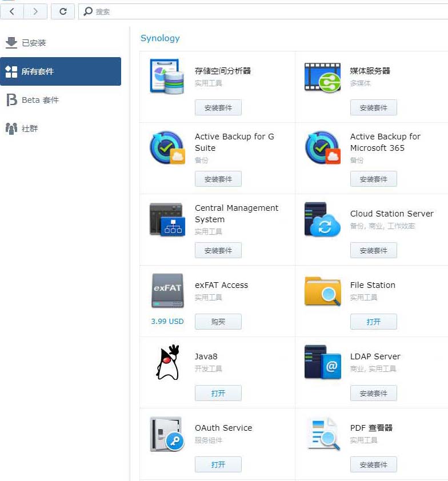Viewport: 448px width, 481px height.
Task: Click the download icon beside 已安装
Action: point(11,43)
